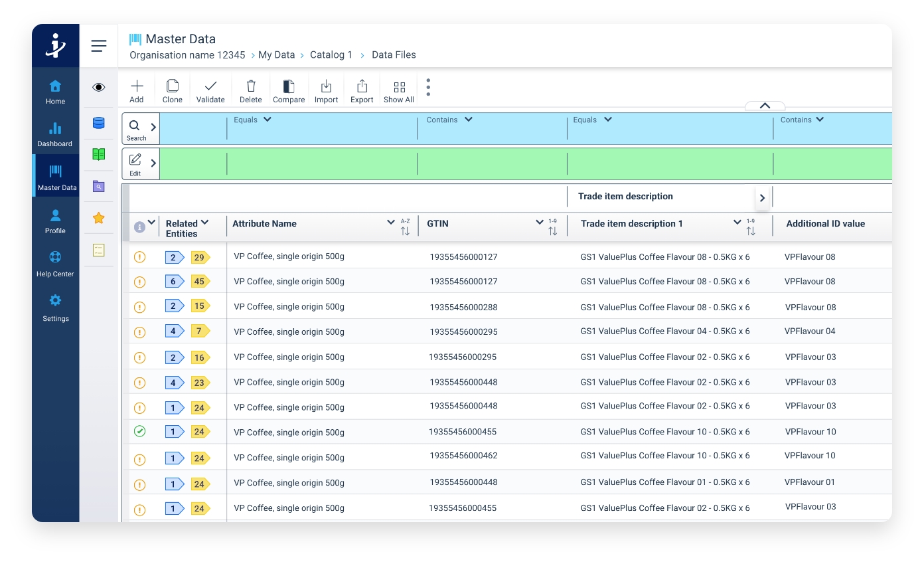Click Import button
Screen dimensions: 924x562
pos(326,92)
